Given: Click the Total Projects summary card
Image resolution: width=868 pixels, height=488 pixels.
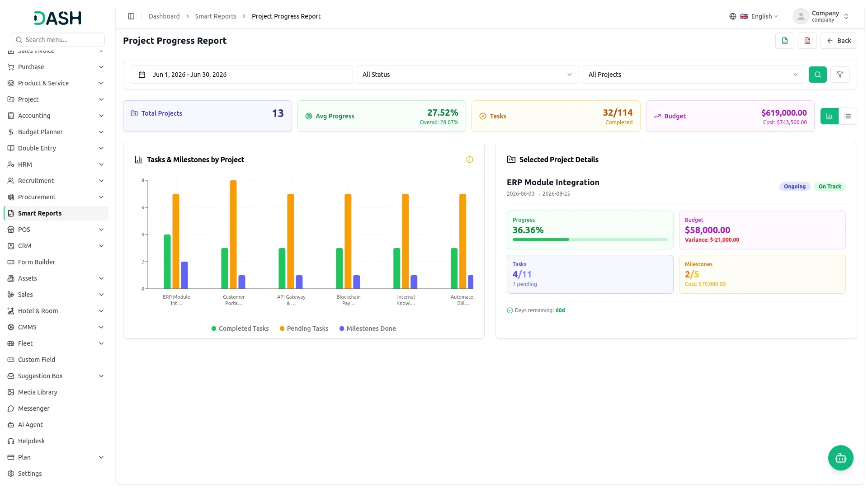Looking at the screenshot, I should pyautogui.click(x=208, y=116).
